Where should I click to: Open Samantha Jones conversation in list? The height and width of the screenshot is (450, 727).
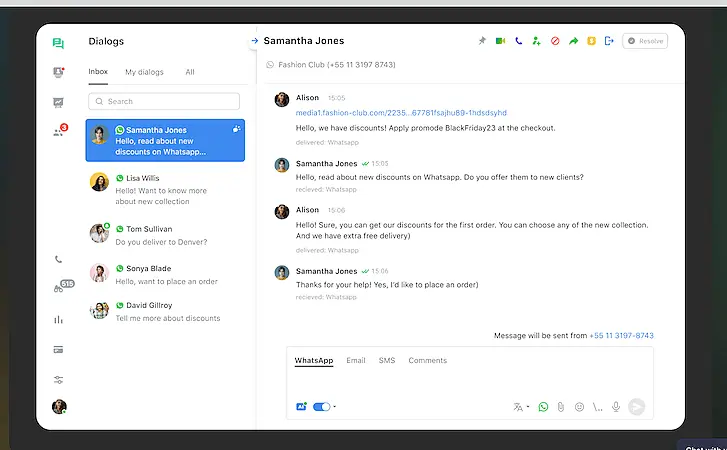click(x=165, y=140)
